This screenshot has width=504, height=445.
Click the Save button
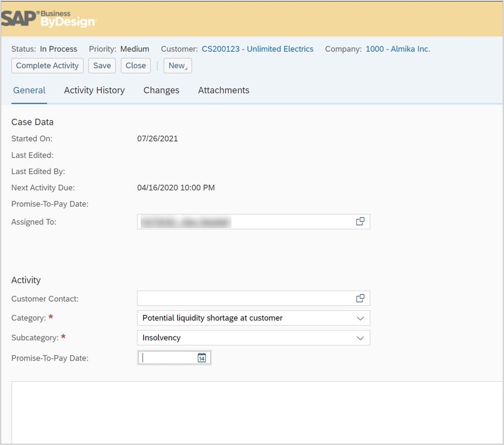102,66
